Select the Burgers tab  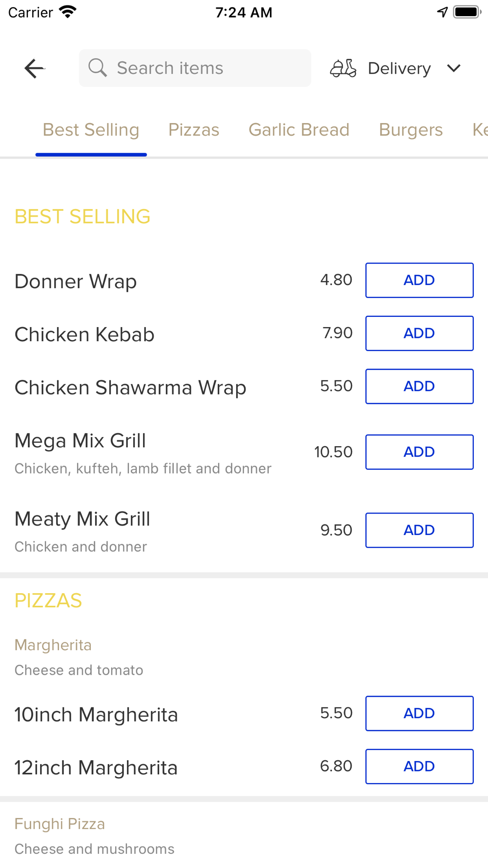click(x=410, y=130)
